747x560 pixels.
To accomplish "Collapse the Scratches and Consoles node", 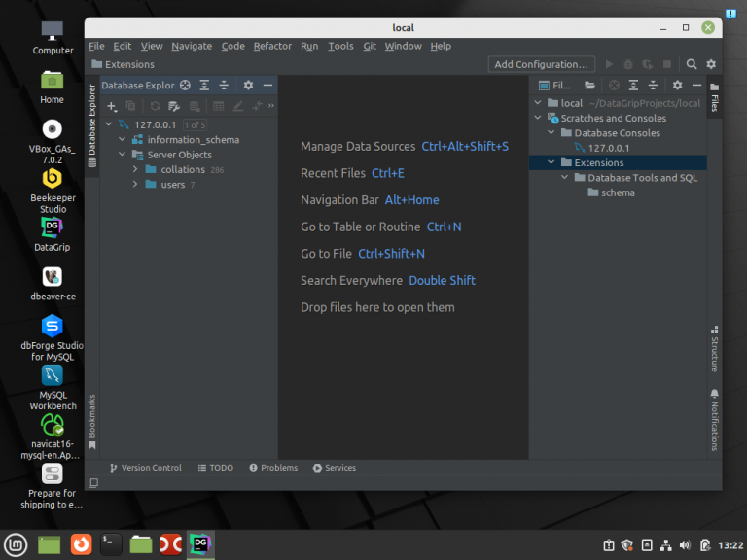I will point(538,119).
